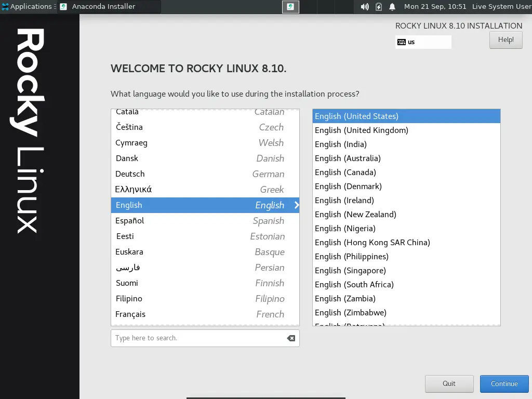Click the Continue button
This screenshot has width=532, height=399.
pyautogui.click(x=504, y=384)
